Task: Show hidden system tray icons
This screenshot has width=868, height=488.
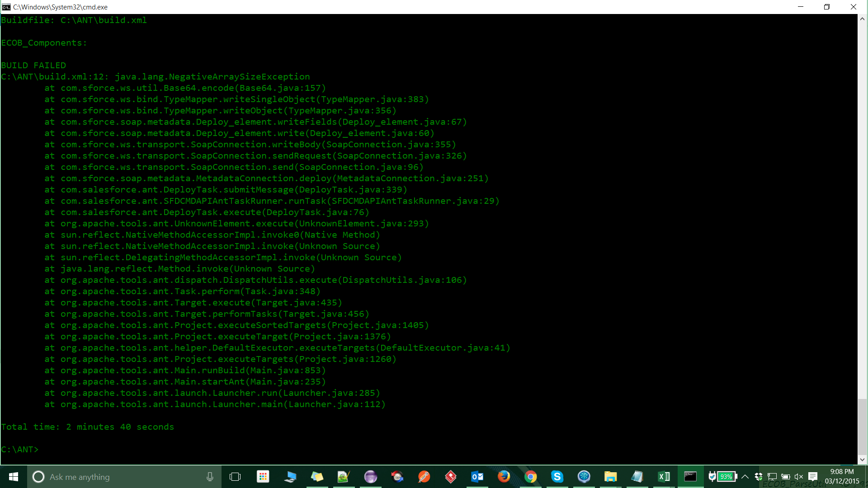Action: pyautogui.click(x=745, y=477)
